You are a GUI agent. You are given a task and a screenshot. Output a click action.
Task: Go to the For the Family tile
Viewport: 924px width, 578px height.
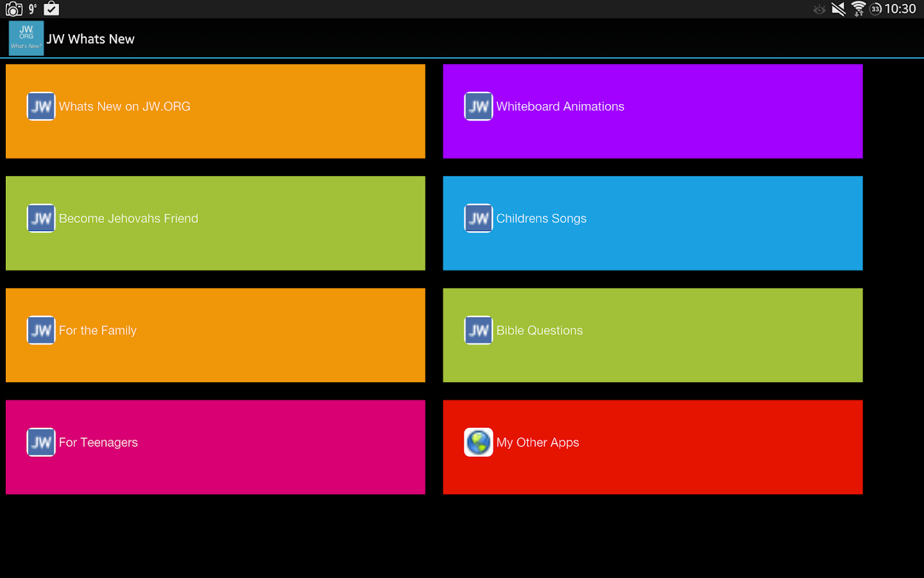point(216,335)
